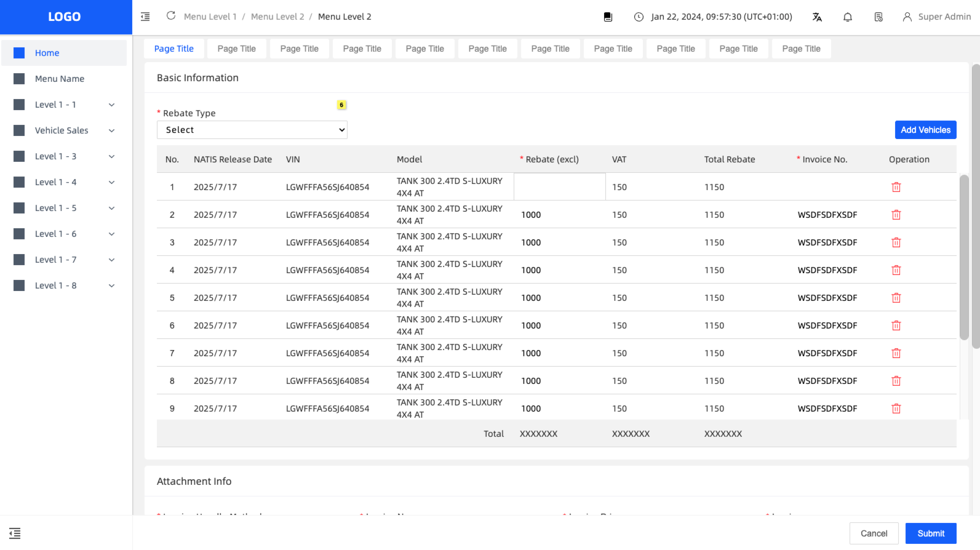
Task: Remove row 9 via the red trash icon
Action: [x=896, y=409]
